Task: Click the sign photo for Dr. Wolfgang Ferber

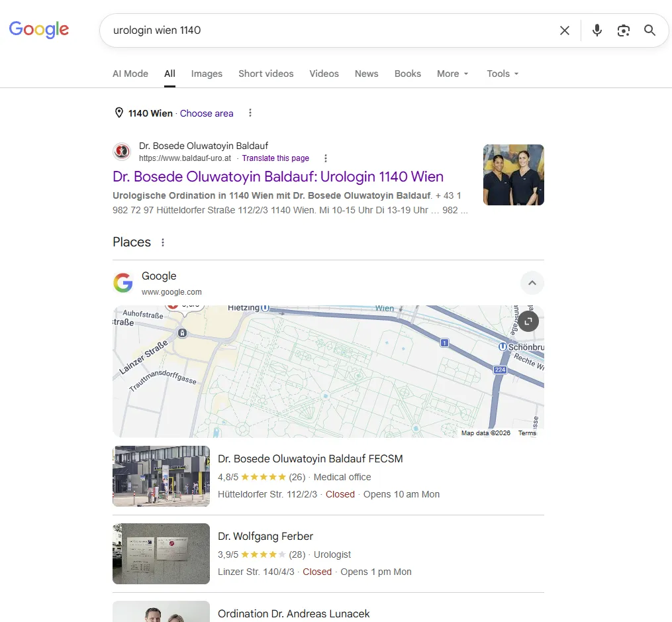Action: [x=161, y=554]
